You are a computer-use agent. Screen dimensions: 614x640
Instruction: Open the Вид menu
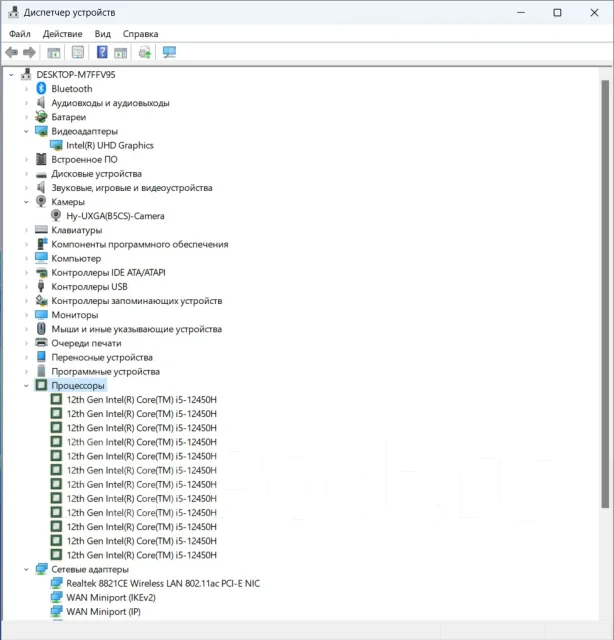pyautogui.click(x=102, y=34)
